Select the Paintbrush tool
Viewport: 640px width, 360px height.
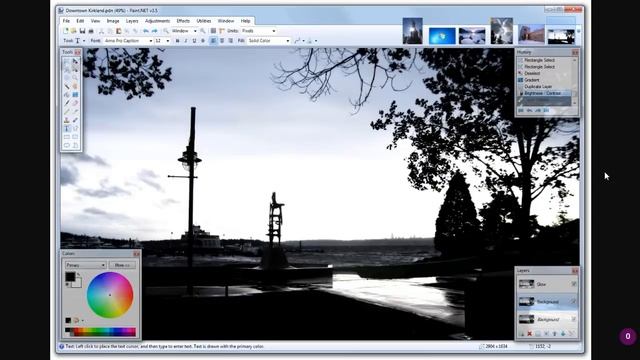(x=67, y=103)
